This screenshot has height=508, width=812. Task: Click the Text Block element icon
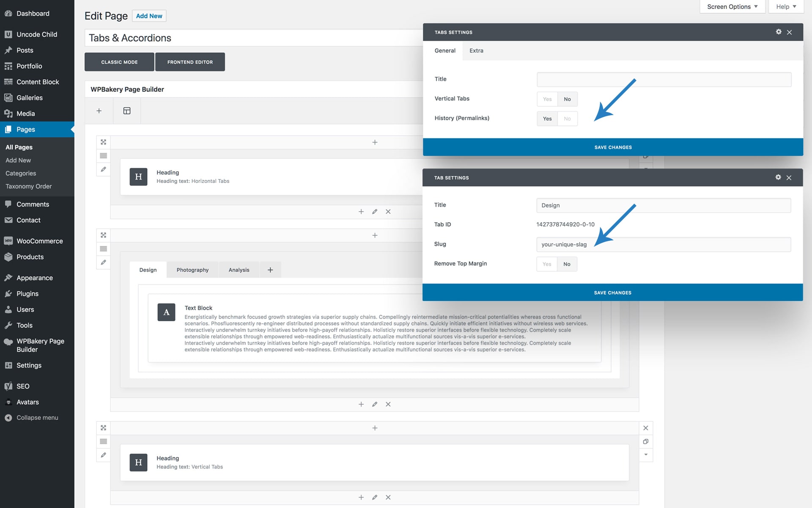pos(166,312)
